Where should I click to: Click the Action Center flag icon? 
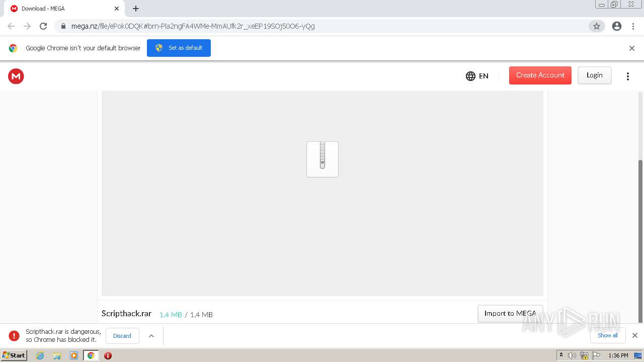pyautogui.click(x=596, y=355)
